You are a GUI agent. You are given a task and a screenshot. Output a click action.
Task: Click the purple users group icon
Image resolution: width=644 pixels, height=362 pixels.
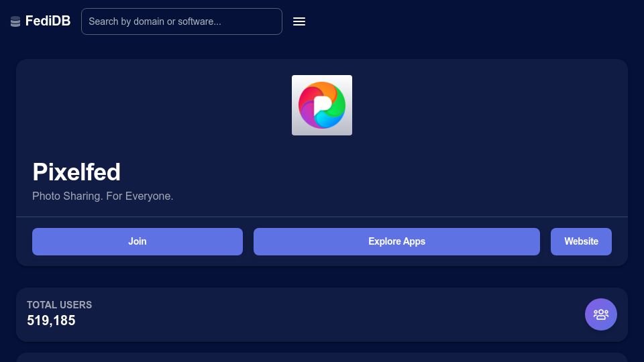(601, 314)
